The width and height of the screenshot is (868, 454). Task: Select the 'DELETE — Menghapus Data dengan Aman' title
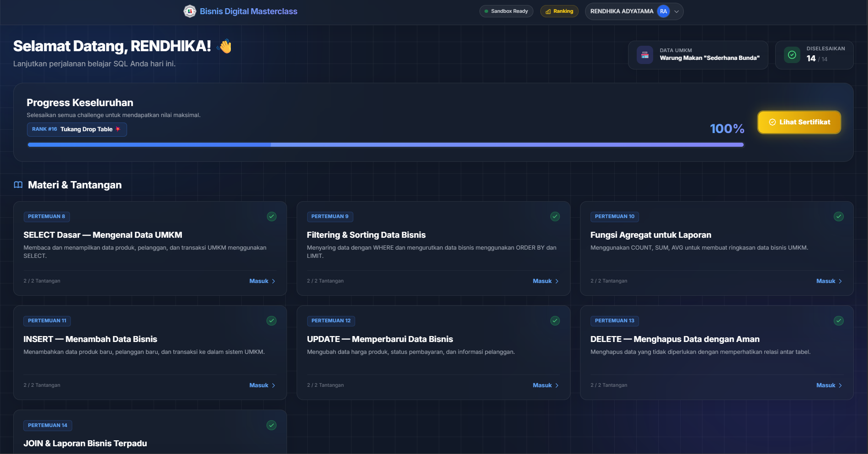(x=675, y=339)
